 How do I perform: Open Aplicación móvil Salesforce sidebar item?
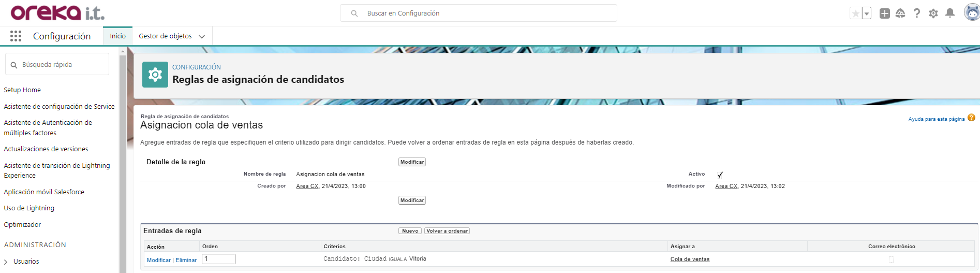click(44, 192)
